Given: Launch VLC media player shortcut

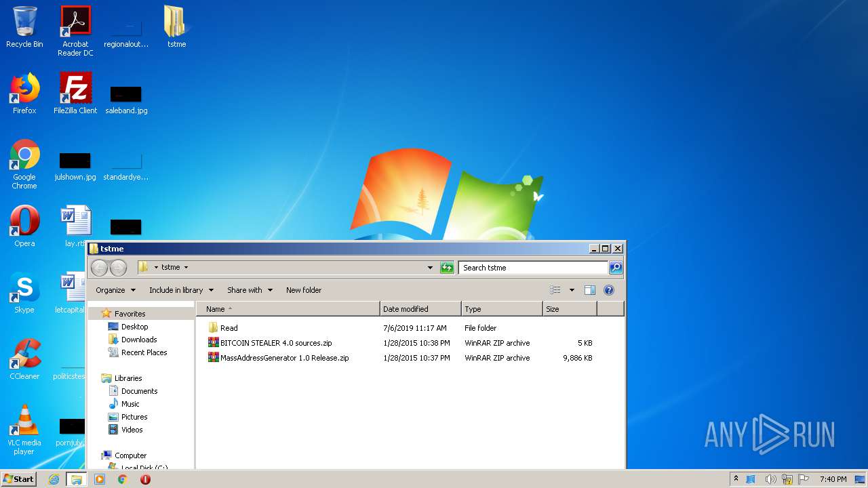Looking at the screenshot, I should [24, 430].
